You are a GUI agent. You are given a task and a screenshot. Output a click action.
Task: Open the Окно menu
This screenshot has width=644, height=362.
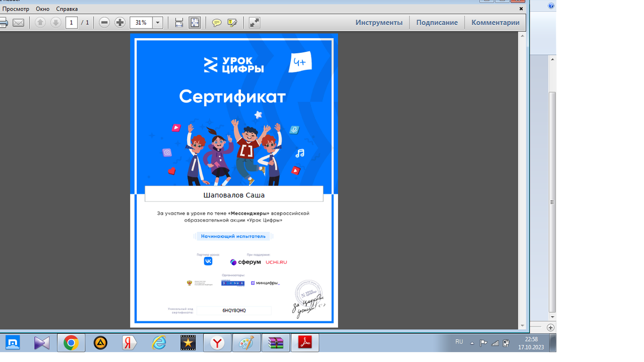43,9
